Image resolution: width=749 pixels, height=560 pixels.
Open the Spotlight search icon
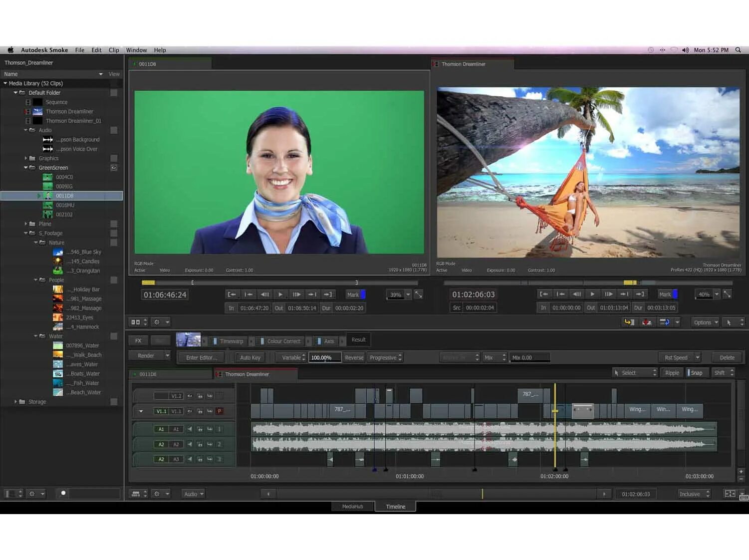[x=738, y=50]
